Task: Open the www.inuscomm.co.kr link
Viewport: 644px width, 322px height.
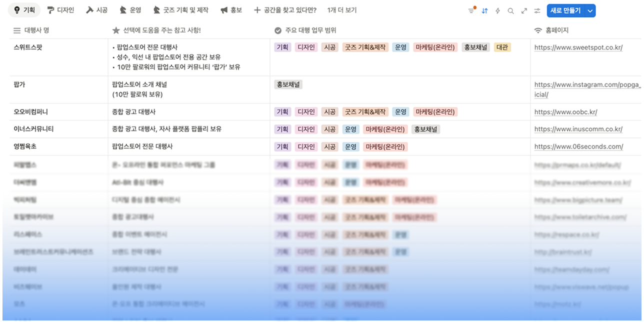Action: [578, 129]
